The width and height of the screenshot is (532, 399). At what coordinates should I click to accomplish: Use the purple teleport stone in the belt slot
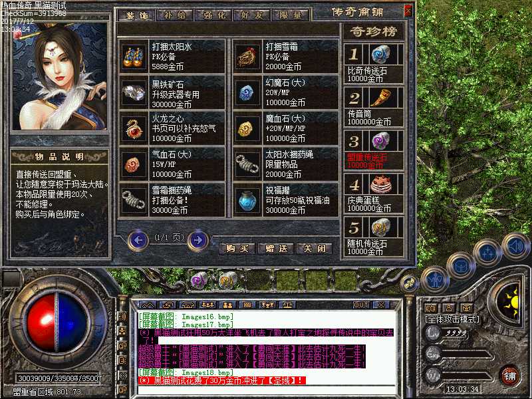point(199,281)
